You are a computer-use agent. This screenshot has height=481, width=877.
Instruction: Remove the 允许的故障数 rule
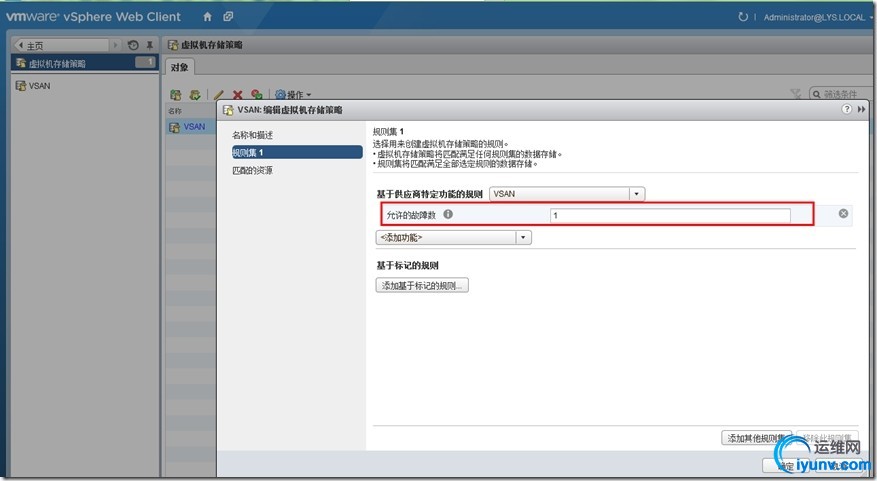843,213
